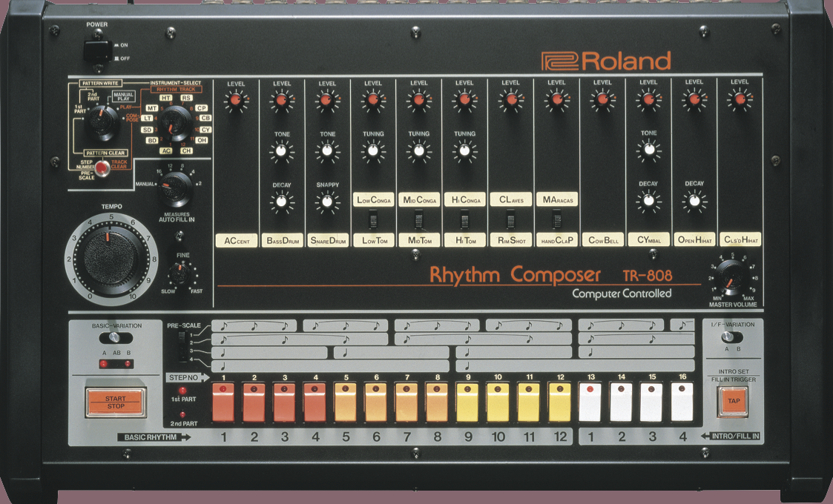Tap red step button 4
The image size is (833, 504).
(x=315, y=402)
